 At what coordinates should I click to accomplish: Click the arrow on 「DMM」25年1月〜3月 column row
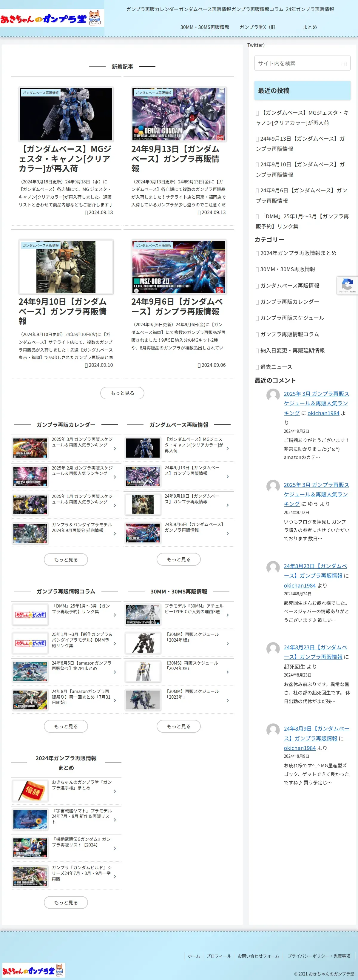pos(115,615)
